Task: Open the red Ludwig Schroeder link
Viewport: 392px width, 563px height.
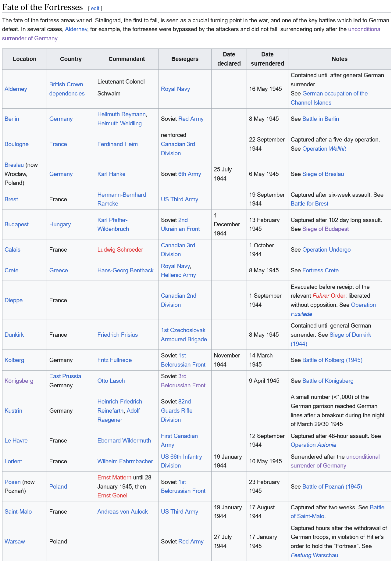Action: click(120, 250)
